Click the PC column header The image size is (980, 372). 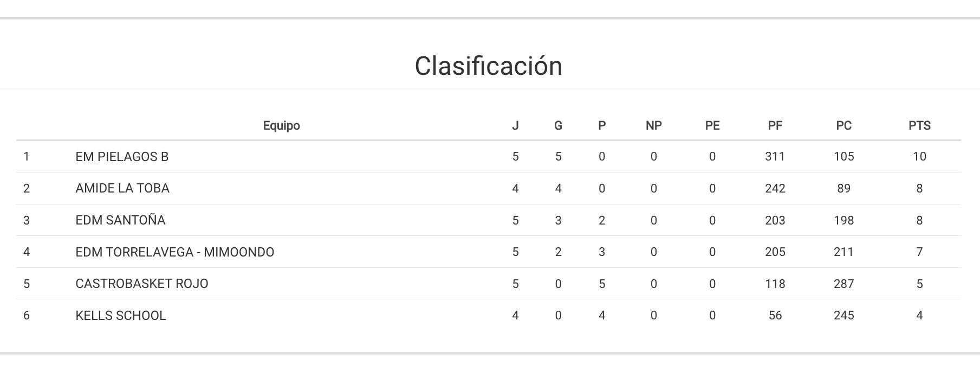click(843, 126)
